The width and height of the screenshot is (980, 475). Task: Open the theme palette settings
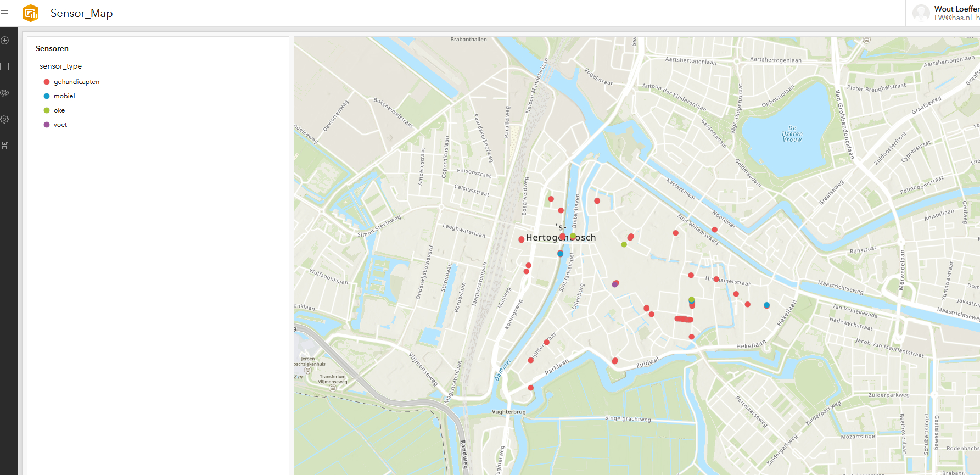(5, 93)
